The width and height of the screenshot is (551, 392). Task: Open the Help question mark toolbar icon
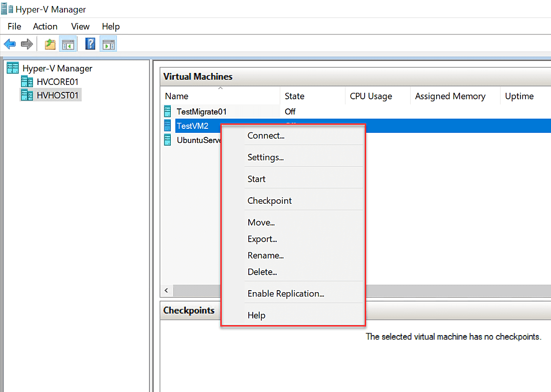pyautogui.click(x=90, y=44)
